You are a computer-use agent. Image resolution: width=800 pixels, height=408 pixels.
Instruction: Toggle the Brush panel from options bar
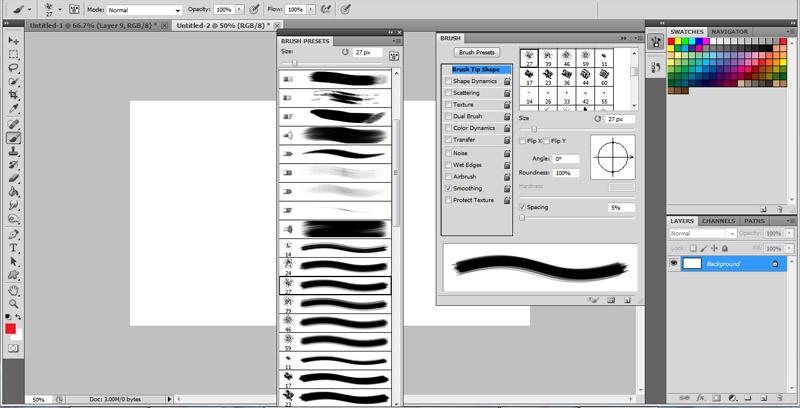[x=74, y=9]
